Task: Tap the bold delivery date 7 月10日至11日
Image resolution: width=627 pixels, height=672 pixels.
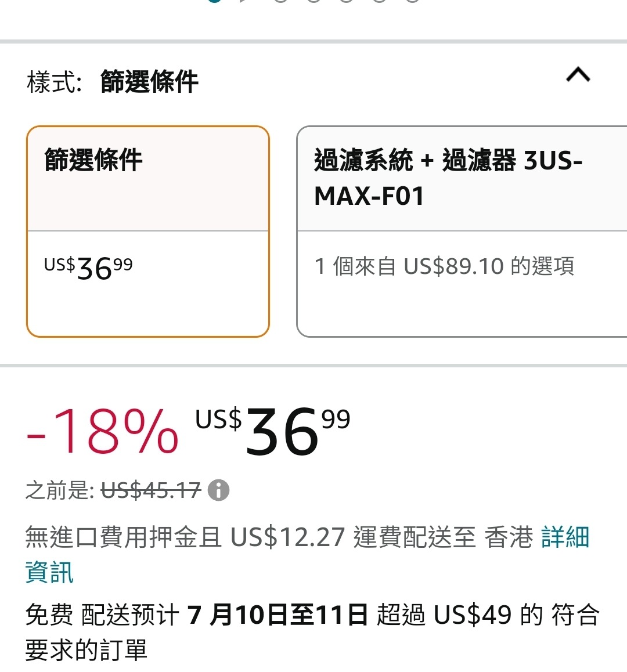Action: pos(278,615)
